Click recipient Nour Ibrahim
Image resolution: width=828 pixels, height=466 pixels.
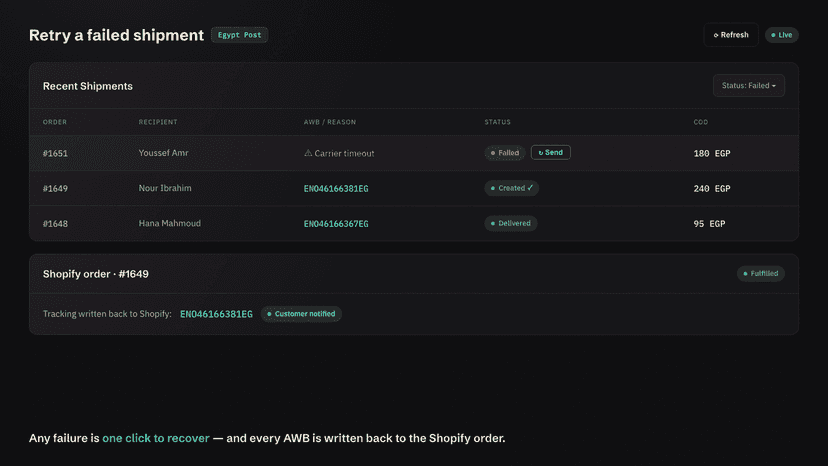pos(165,188)
